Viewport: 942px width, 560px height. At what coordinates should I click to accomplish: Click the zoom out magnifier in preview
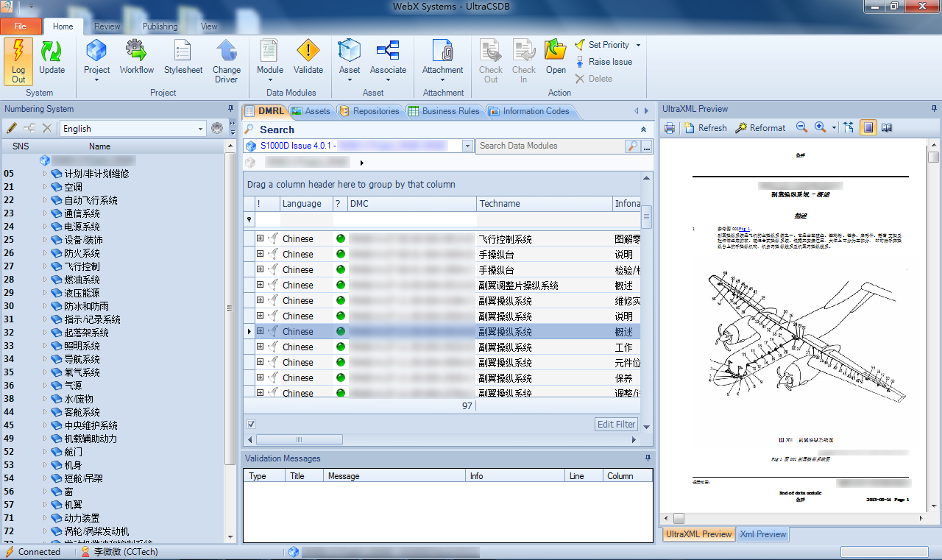[802, 128]
